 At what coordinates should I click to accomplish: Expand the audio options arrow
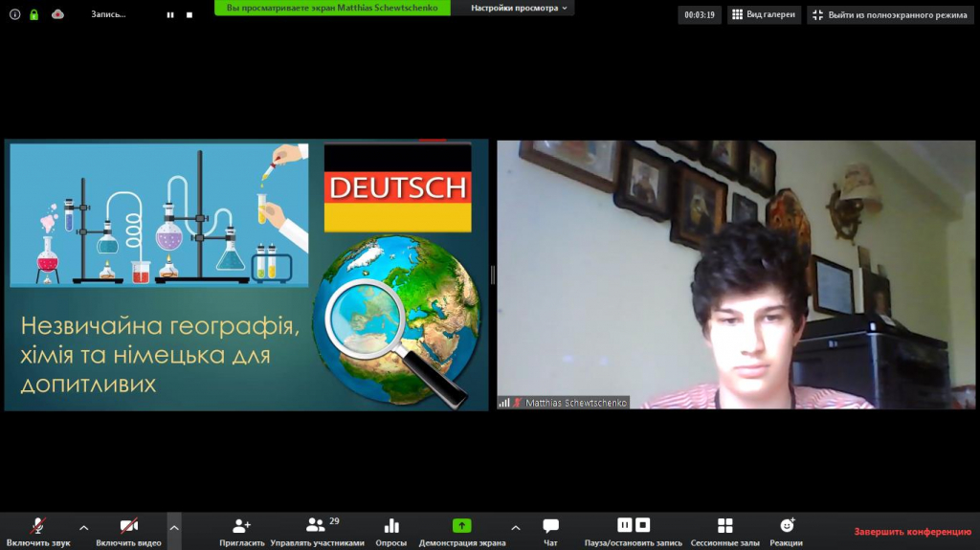pos(84,528)
